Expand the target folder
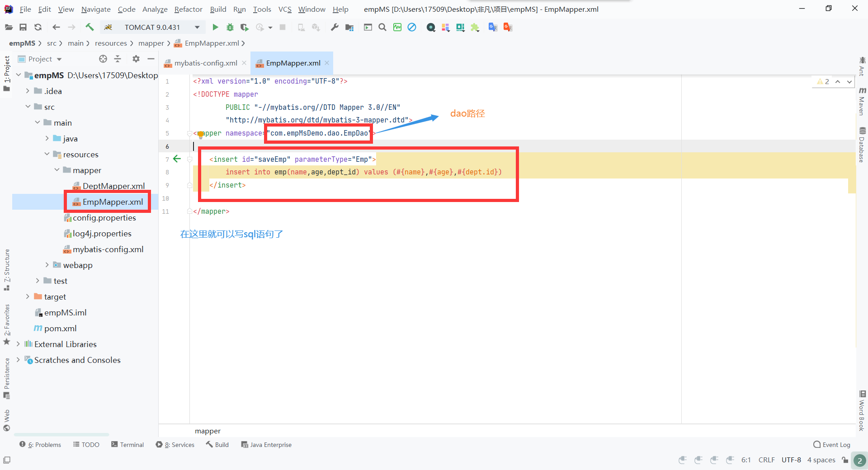The image size is (868, 470). click(x=28, y=296)
